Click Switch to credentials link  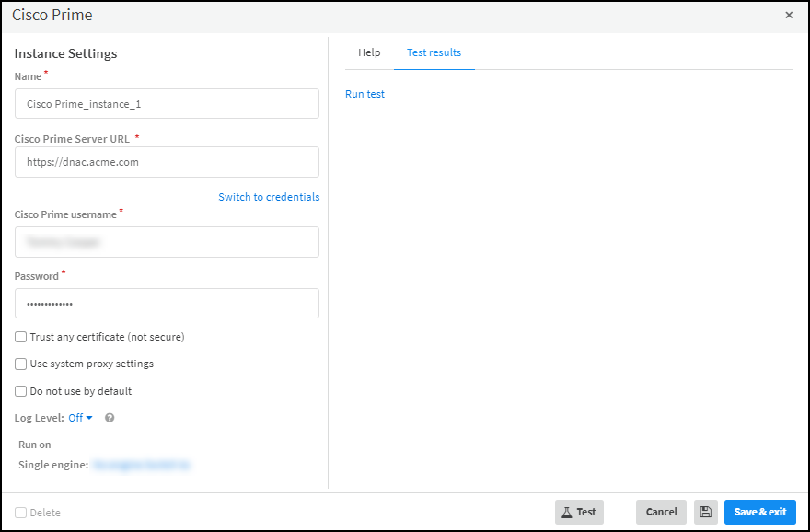click(x=269, y=197)
